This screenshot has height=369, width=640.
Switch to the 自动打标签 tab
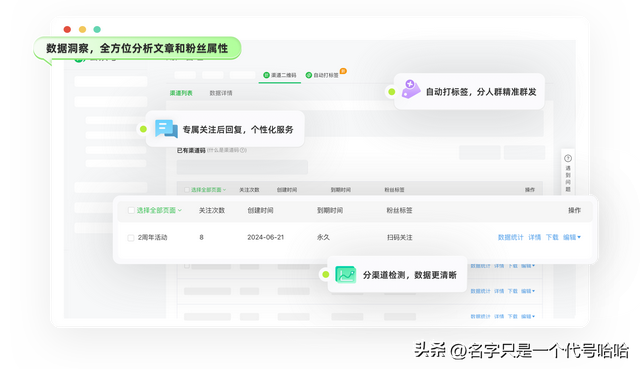coord(322,75)
